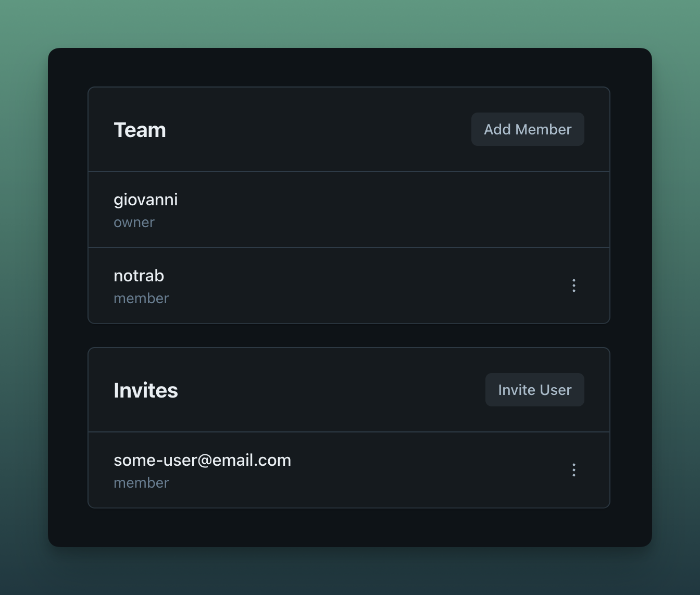Select the notrab member name
This screenshot has height=595, width=700.
(139, 276)
